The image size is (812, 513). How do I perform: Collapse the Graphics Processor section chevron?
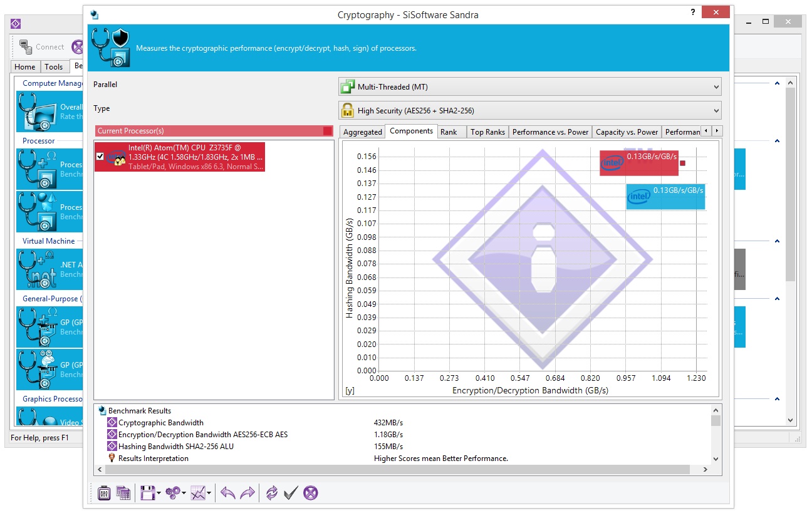[777, 399]
